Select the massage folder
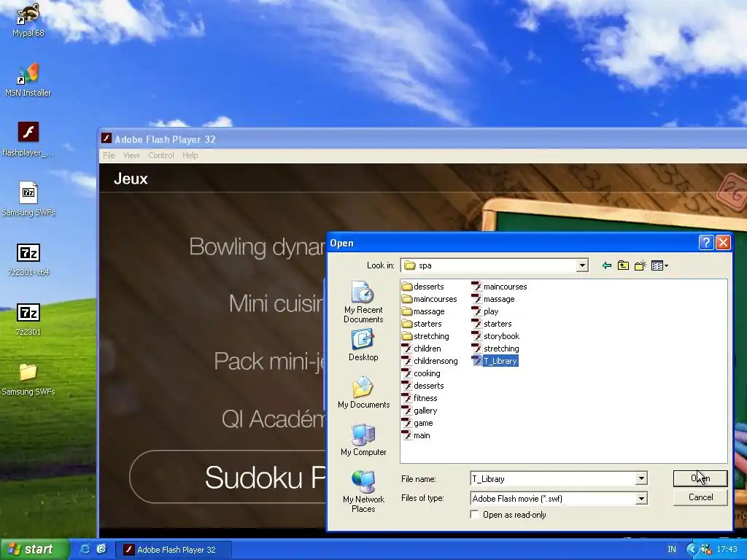The image size is (747, 560). tap(423, 311)
